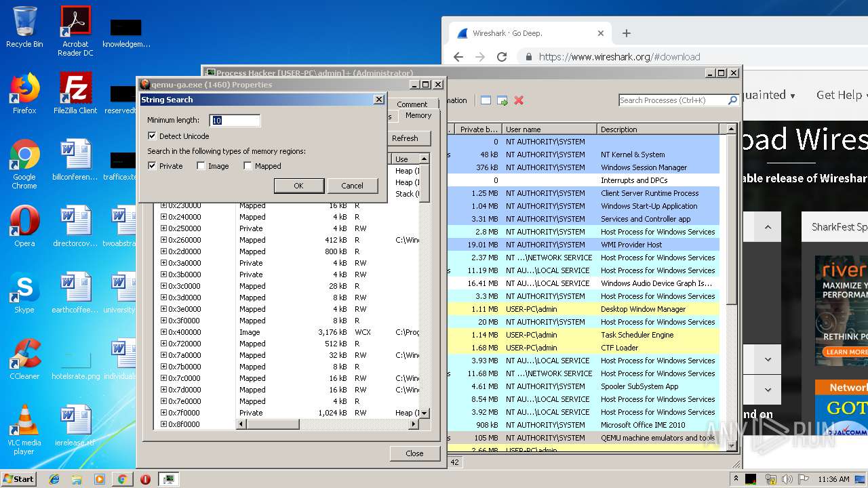Screen dimensions: 868x488
Task: Launch the Firefox desktop icon
Action: 24,94
